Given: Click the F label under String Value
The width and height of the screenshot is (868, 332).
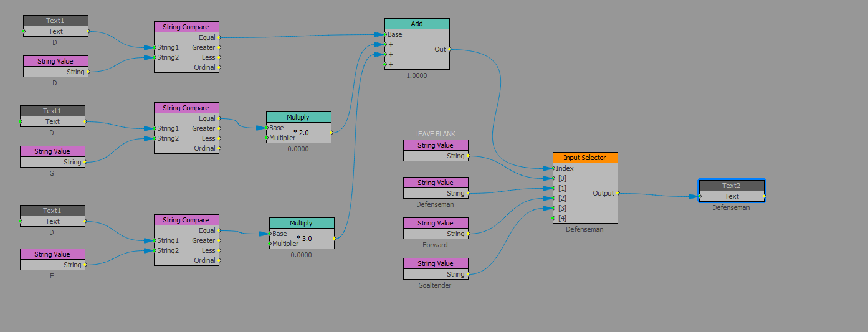Looking at the screenshot, I should 52,275.
